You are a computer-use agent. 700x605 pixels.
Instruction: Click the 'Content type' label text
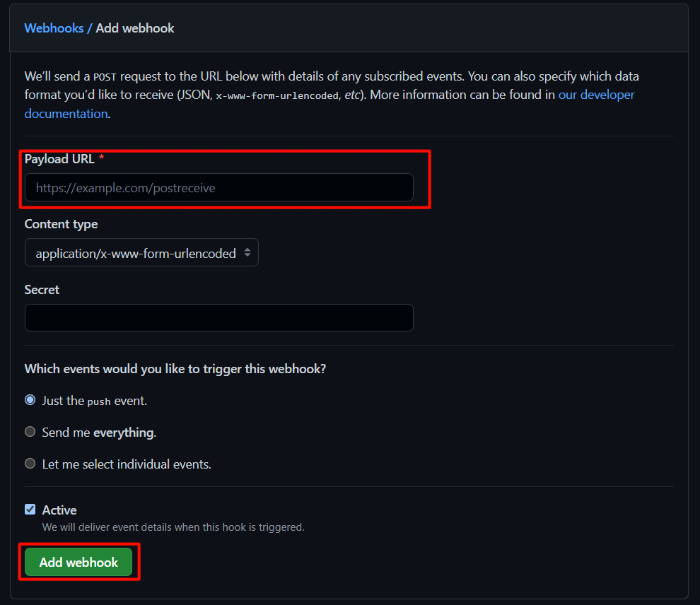[61, 224]
